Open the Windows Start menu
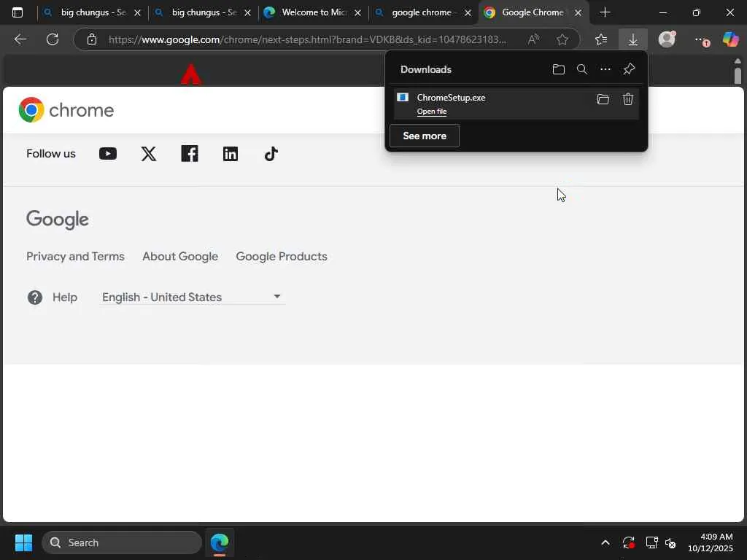Viewport: 747px width, 560px height. 23,542
